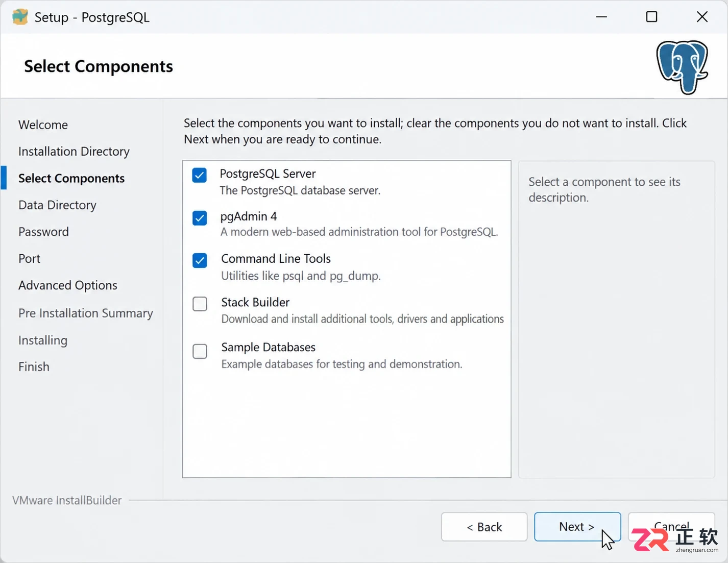Select the Installing step
Viewport: 728px width, 563px height.
click(43, 340)
